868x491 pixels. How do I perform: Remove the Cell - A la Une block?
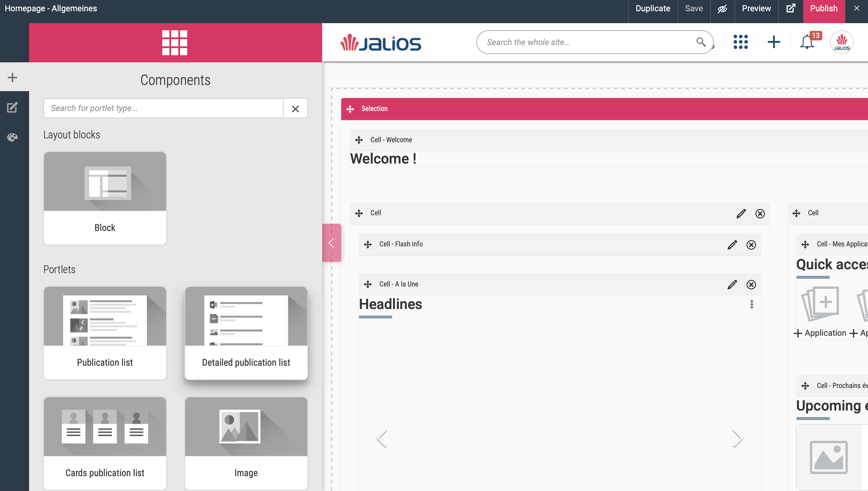point(751,285)
